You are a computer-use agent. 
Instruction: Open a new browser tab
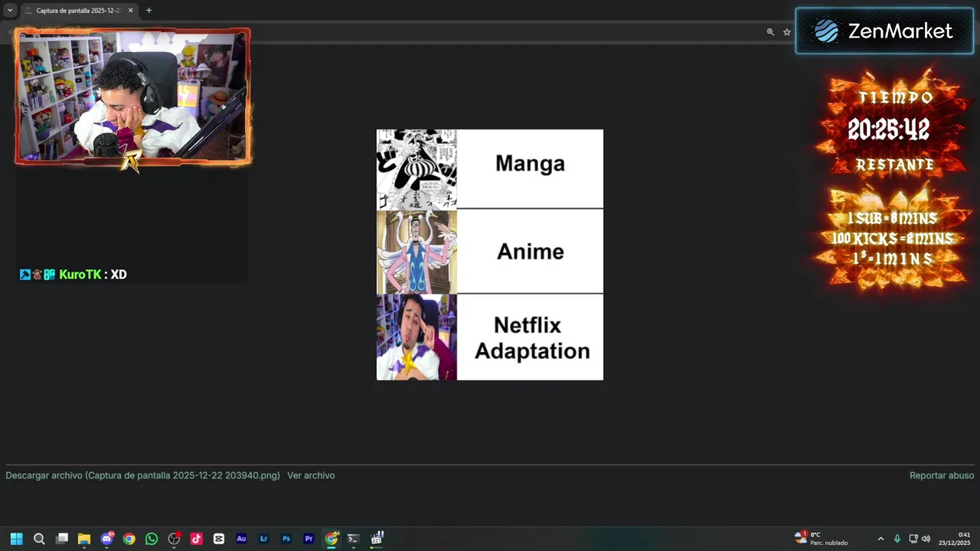coord(149,11)
